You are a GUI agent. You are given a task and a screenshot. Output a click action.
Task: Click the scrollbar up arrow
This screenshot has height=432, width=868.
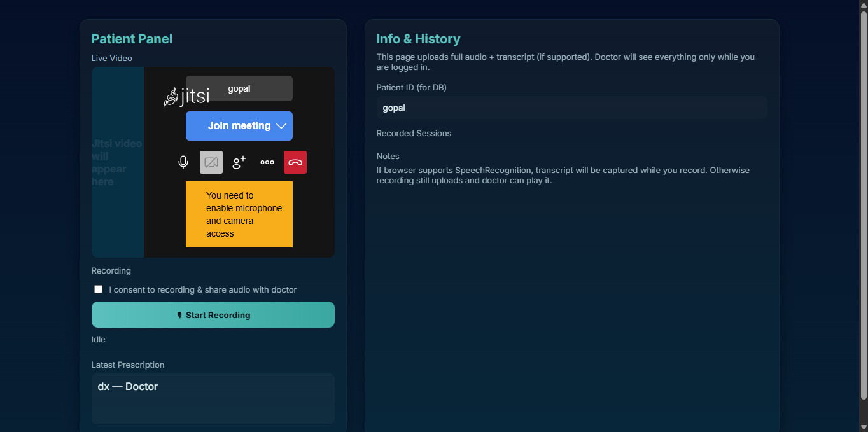(x=863, y=5)
